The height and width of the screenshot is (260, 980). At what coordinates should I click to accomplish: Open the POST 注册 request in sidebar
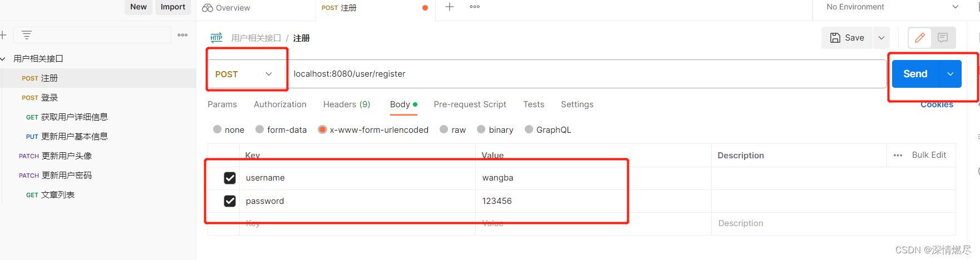point(98,78)
